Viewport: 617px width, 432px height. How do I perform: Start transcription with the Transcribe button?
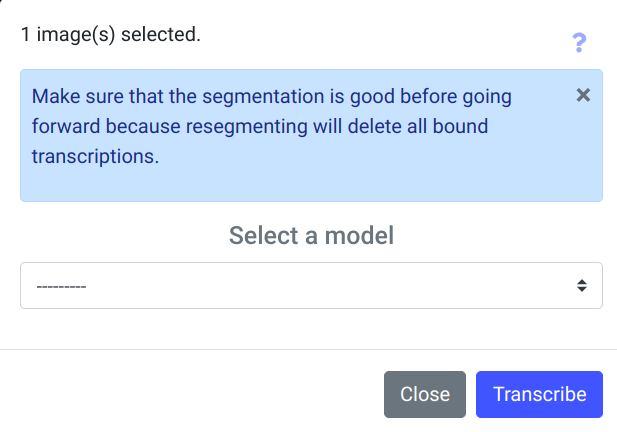[539, 394]
